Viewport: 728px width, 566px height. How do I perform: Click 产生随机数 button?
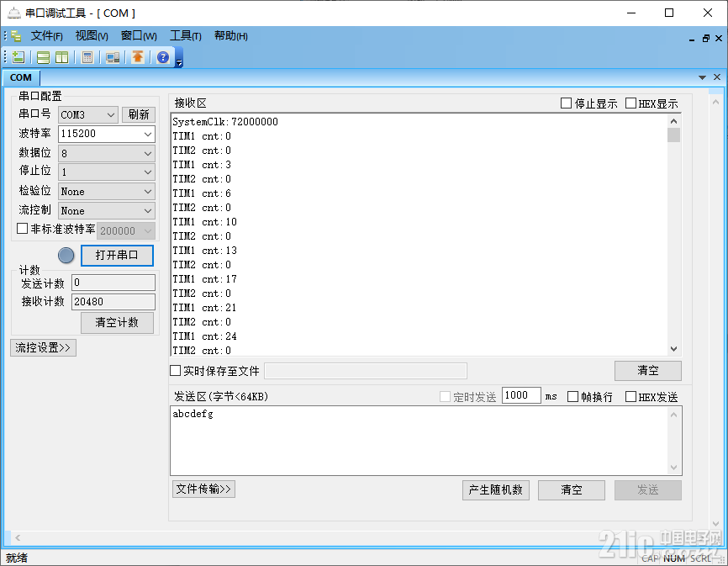(x=496, y=489)
